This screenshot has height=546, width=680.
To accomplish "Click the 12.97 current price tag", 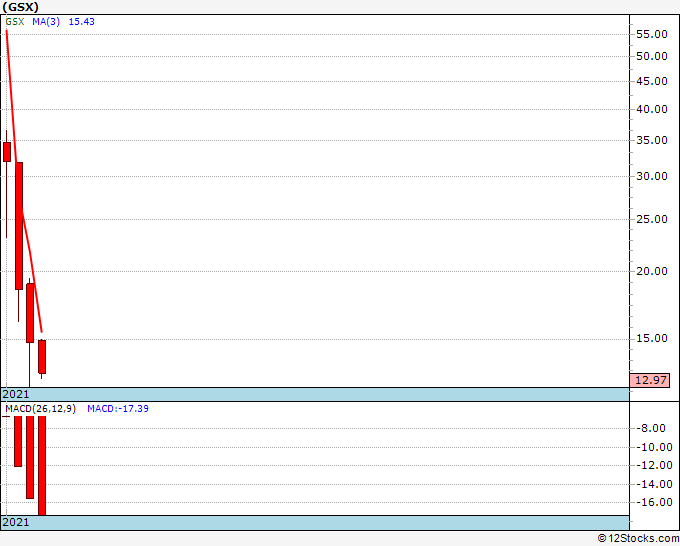I will pyautogui.click(x=650, y=380).
